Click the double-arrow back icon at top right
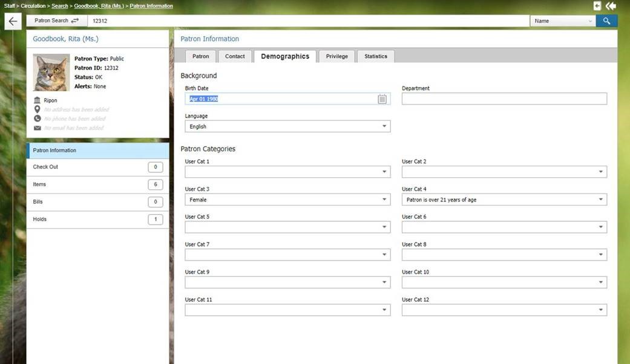 611,5
